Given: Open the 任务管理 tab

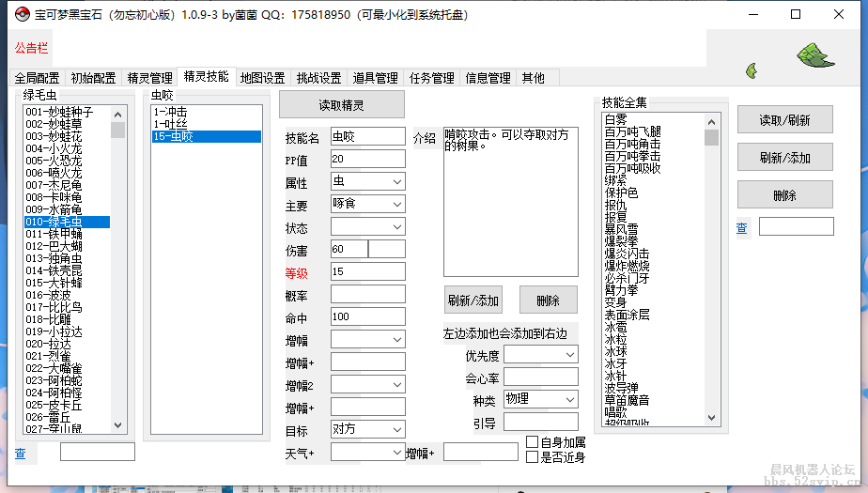Looking at the screenshot, I should pyautogui.click(x=432, y=78).
